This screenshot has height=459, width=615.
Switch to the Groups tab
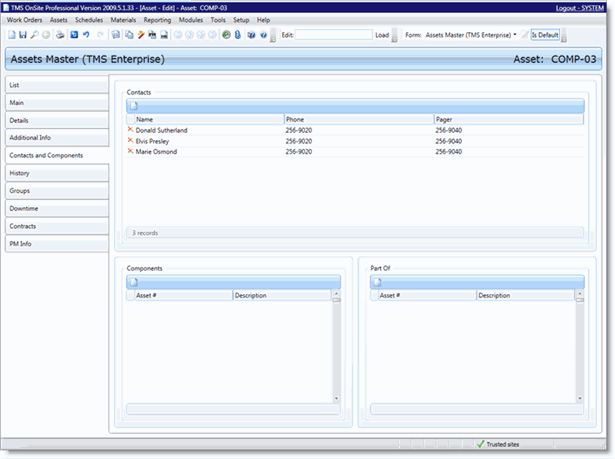57,191
